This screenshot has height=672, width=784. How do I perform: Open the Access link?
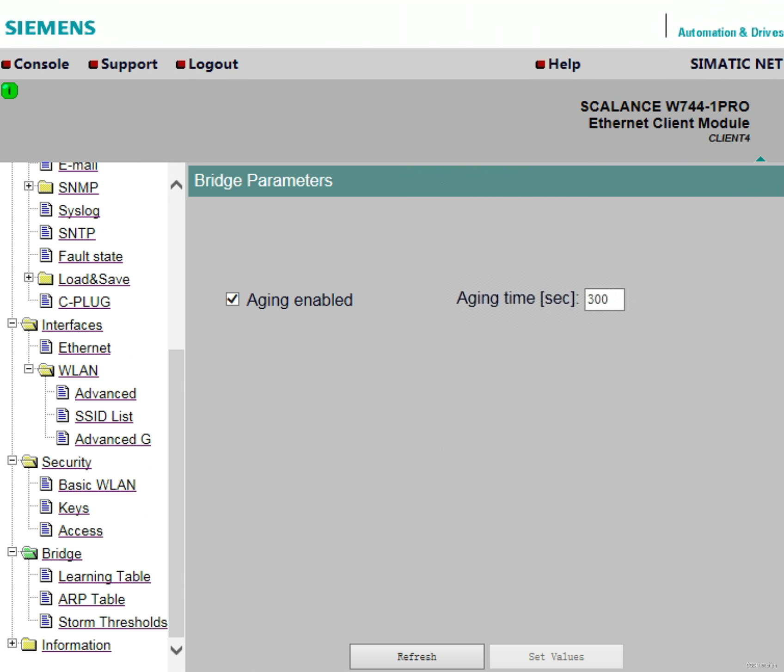coord(80,531)
